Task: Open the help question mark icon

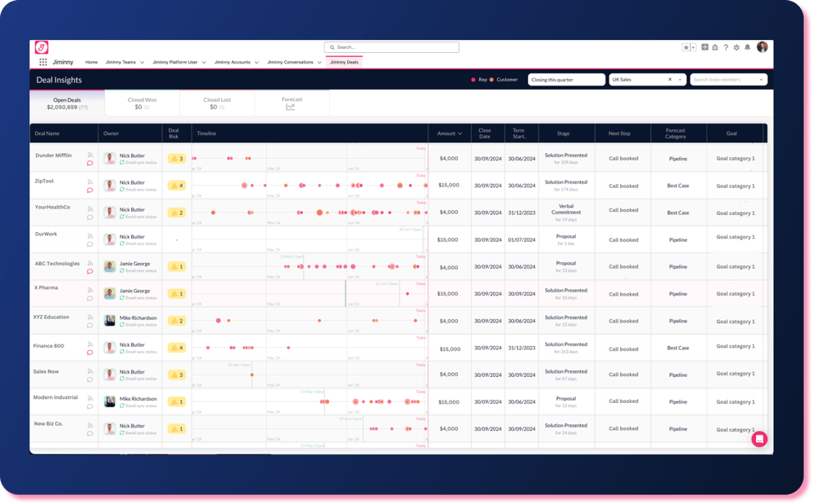Action: [726, 47]
